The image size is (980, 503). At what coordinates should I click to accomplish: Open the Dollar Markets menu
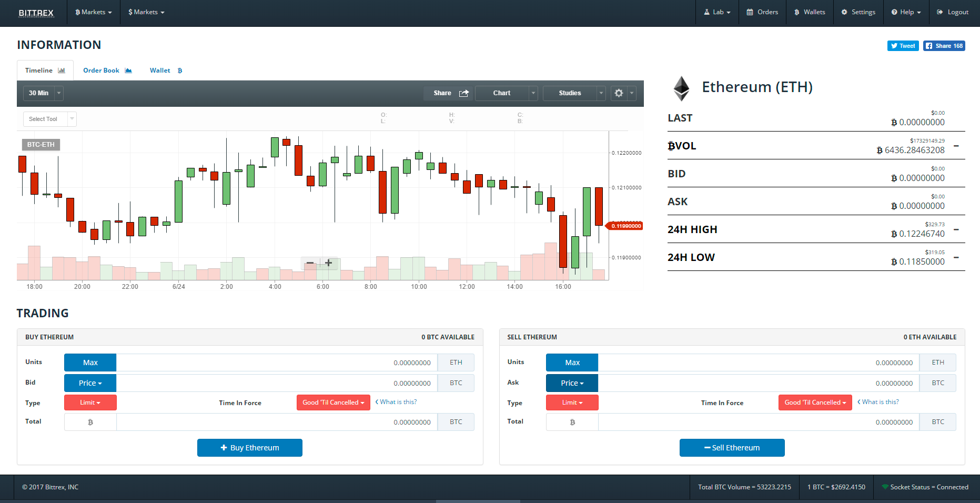[146, 12]
